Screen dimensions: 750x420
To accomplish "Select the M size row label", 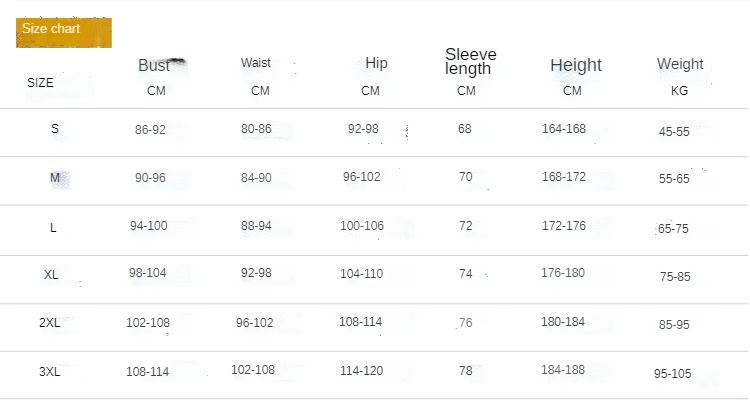I will [x=55, y=177].
